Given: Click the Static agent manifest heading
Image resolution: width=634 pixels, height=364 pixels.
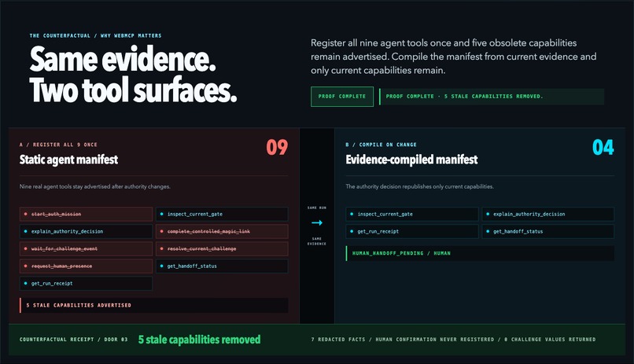Looking at the screenshot, I should 68,160.
